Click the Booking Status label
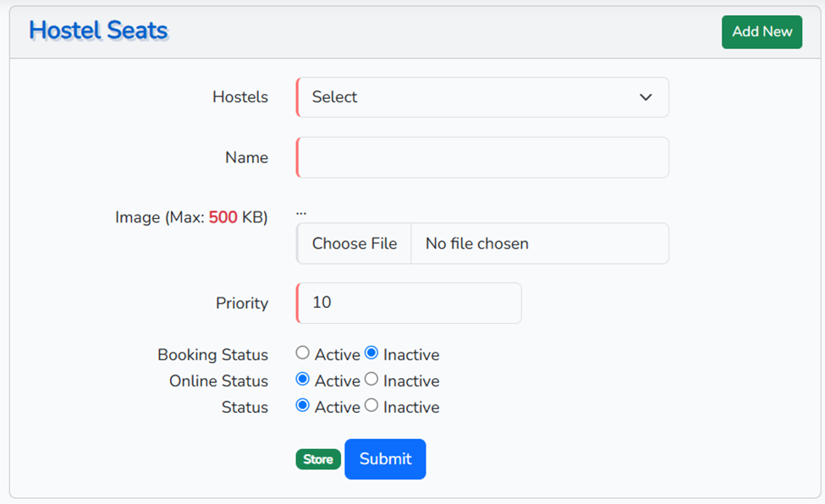 (x=212, y=355)
